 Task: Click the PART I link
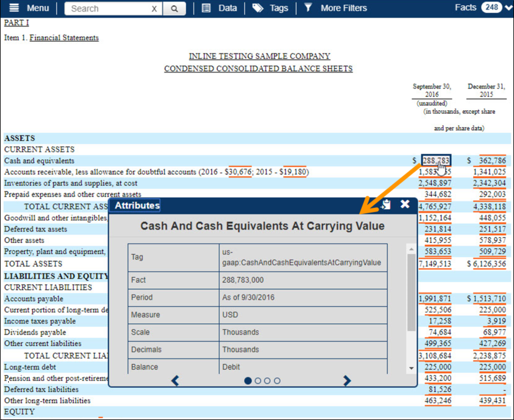tap(16, 23)
